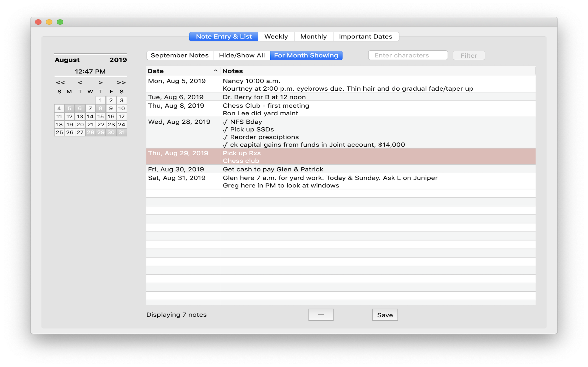This screenshot has height=367, width=588.
Task: Switch to September Notes segment
Action: click(180, 55)
